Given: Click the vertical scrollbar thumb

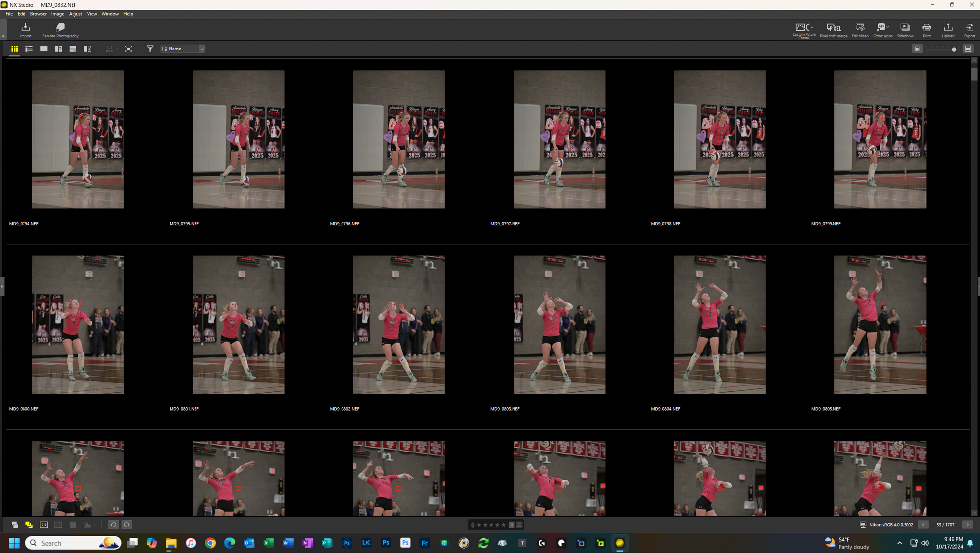Looking at the screenshot, I should click(974, 74).
